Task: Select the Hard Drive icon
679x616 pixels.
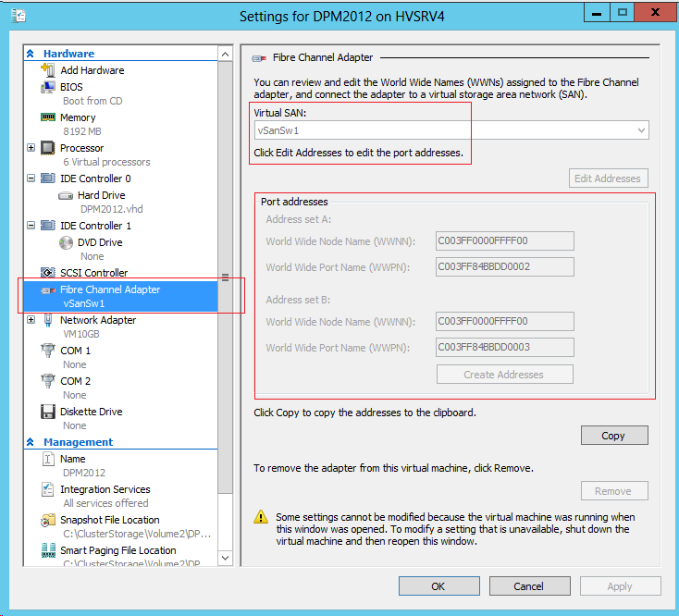Action: [66, 196]
